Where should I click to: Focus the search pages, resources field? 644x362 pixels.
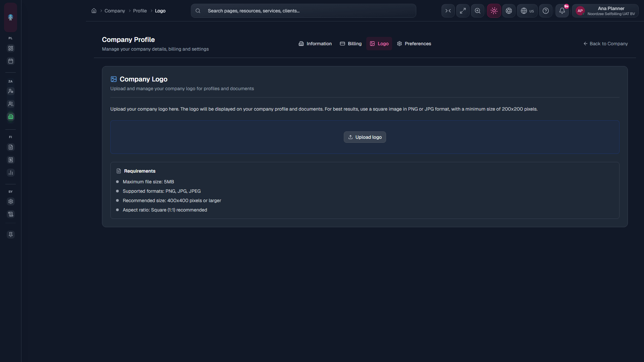pyautogui.click(x=304, y=11)
